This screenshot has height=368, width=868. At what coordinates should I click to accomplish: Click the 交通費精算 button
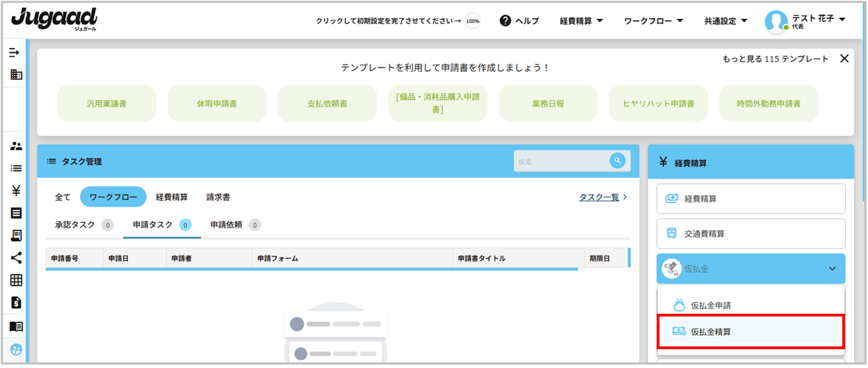[x=751, y=234]
